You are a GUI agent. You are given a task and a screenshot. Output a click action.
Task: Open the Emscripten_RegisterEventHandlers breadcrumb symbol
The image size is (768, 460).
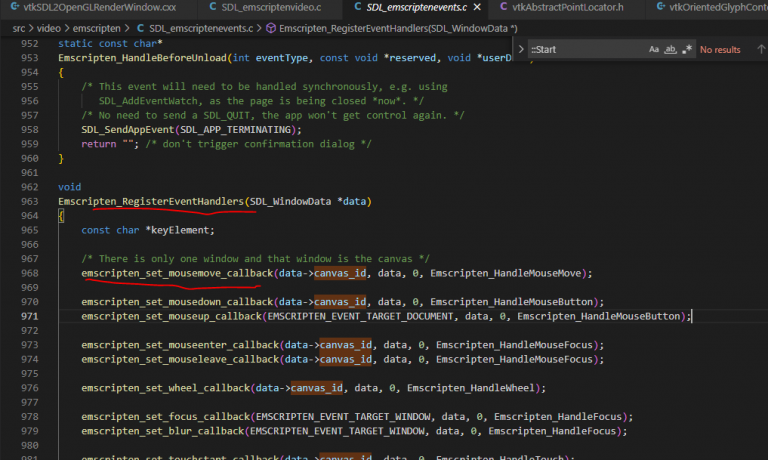(398, 28)
